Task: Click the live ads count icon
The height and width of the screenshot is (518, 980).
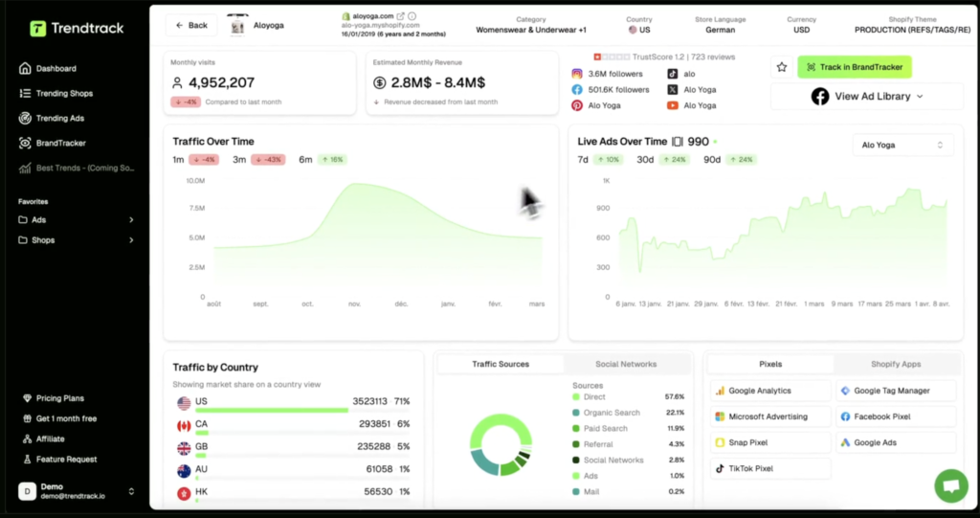Action: coord(677,142)
